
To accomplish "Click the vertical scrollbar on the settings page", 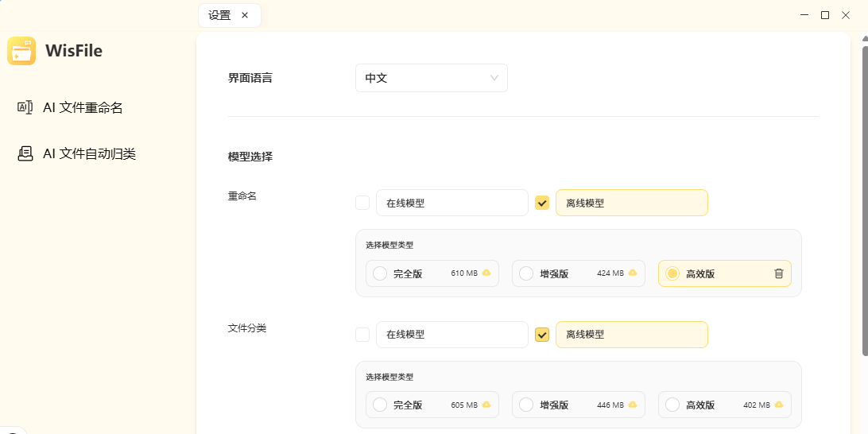I will (865, 199).
